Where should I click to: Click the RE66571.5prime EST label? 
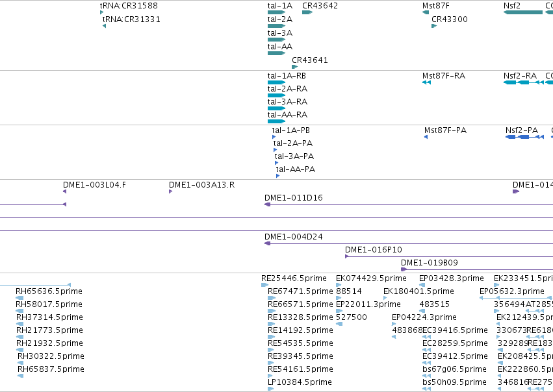click(300, 304)
